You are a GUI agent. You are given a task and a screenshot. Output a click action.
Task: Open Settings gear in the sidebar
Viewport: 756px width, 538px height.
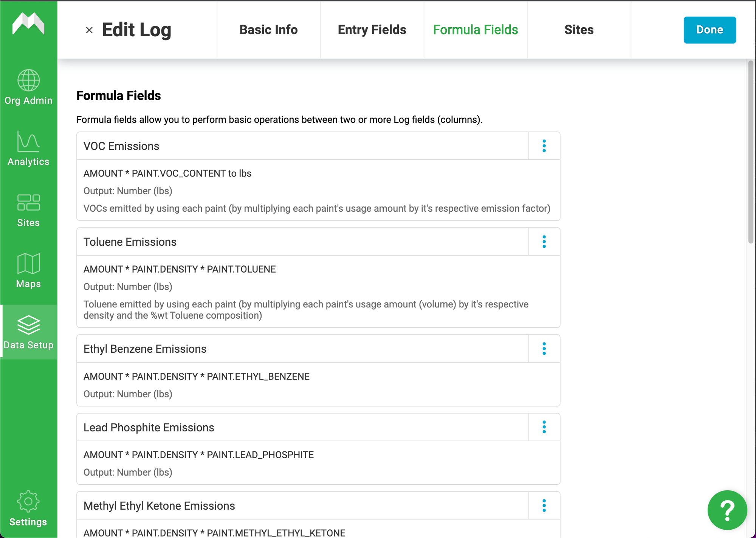(28, 502)
